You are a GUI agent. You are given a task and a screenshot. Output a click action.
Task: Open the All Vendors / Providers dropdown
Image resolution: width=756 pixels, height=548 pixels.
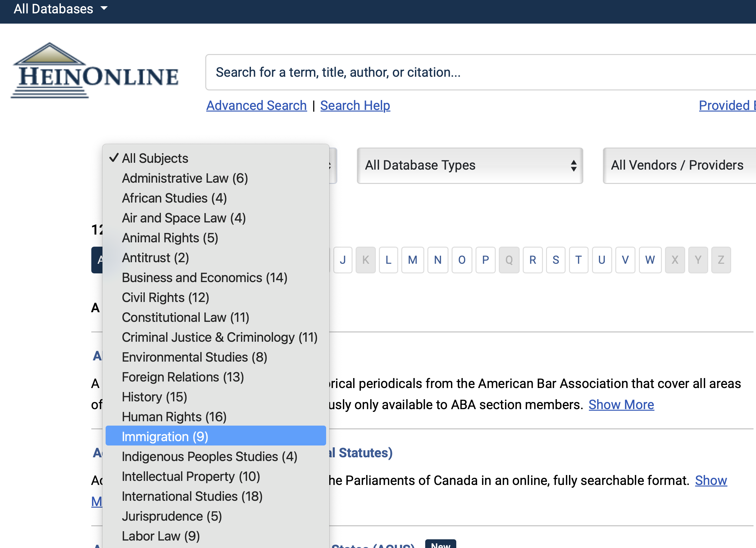point(679,166)
